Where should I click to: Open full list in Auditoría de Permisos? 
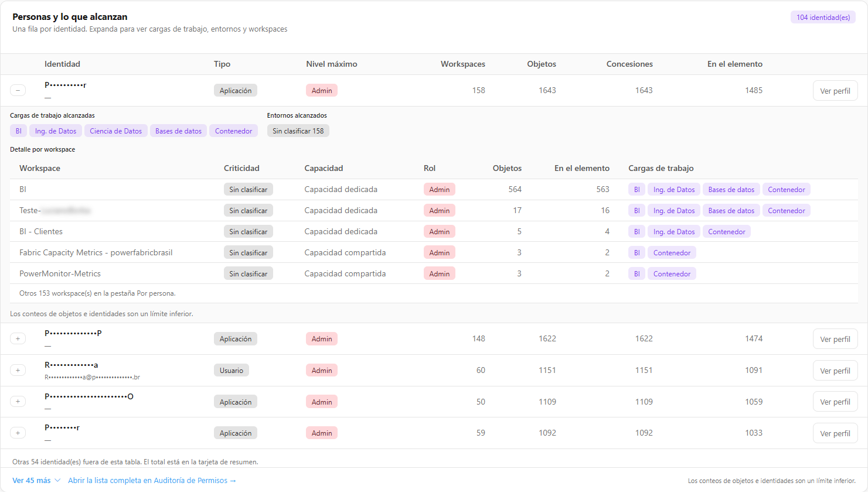coord(152,480)
